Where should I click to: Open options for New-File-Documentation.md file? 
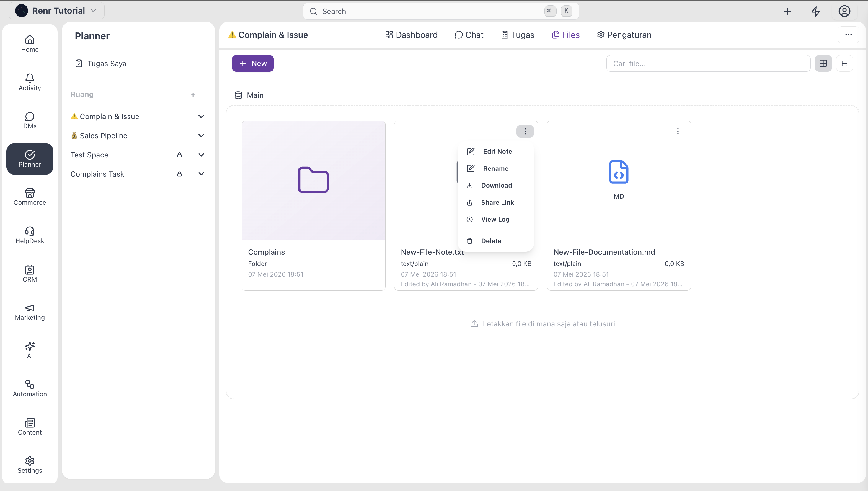point(678,131)
